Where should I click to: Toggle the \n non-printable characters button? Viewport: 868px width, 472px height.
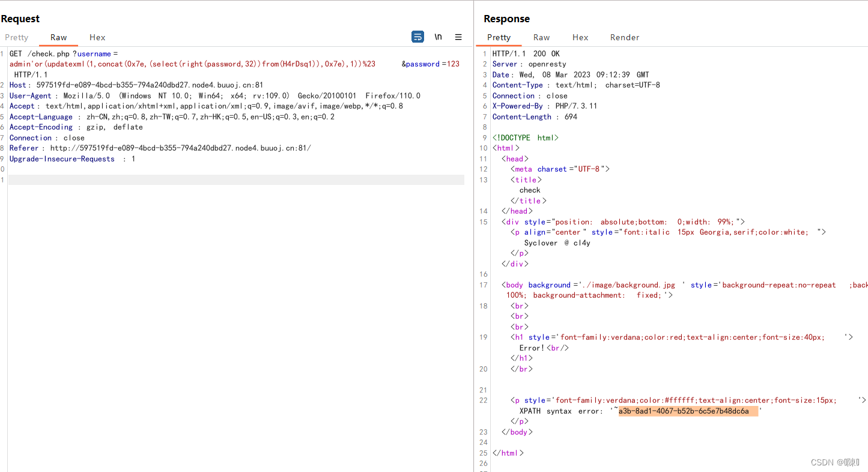coord(439,37)
